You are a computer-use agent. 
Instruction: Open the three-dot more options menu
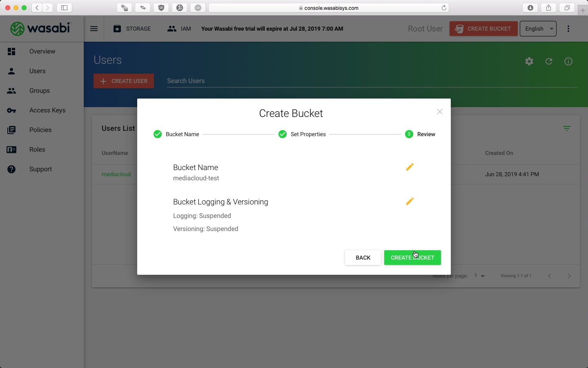[x=568, y=29]
